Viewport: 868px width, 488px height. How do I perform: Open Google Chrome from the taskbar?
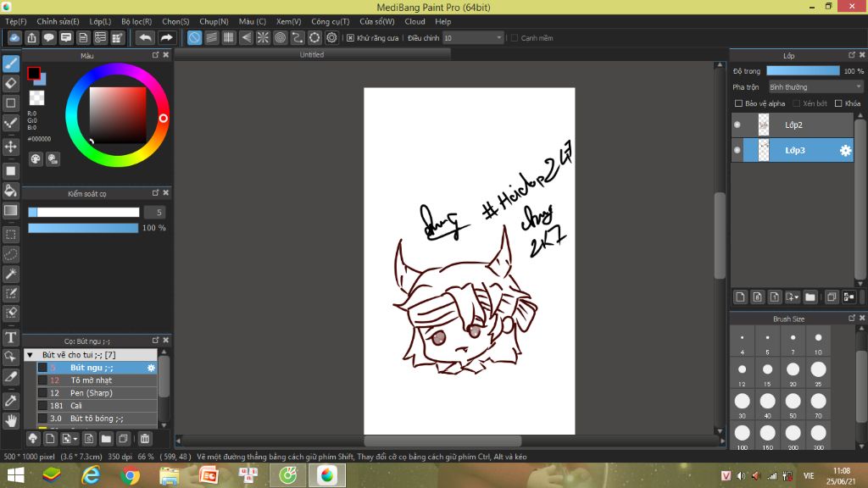pyautogui.click(x=130, y=475)
